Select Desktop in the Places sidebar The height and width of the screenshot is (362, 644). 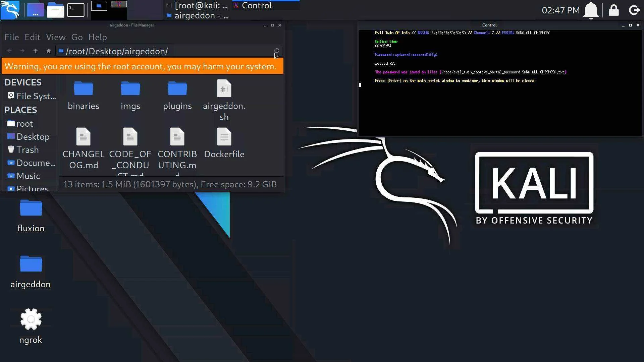pyautogui.click(x=29, y=137)
